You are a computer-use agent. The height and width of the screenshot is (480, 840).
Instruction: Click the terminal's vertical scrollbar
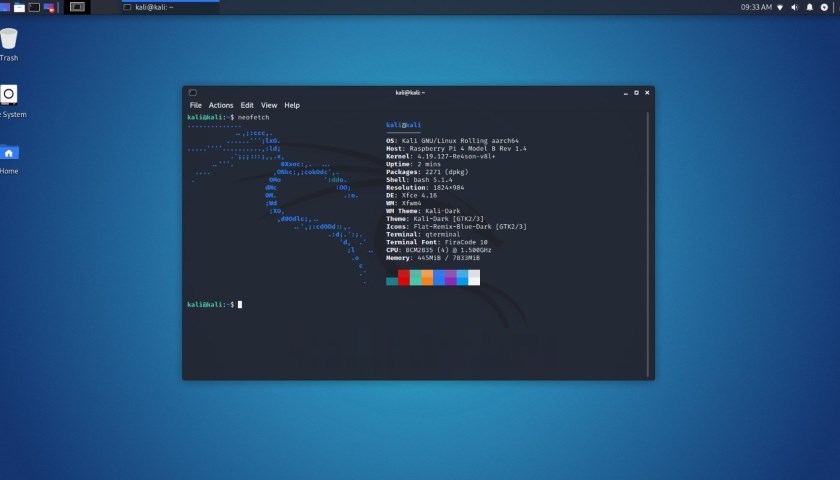click(648, 244)
